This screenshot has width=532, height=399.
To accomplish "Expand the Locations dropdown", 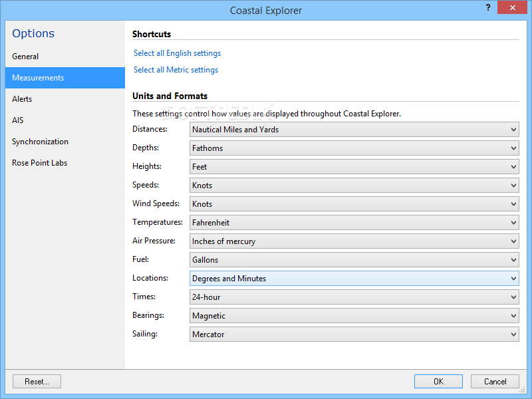I will (x=354, y=279).
